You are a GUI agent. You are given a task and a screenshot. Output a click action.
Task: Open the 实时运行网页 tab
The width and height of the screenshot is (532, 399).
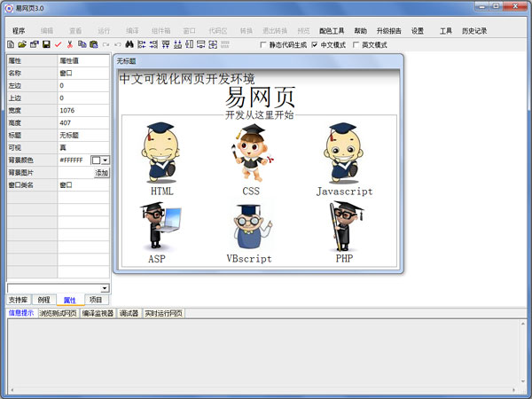click(x=163, y=313)
